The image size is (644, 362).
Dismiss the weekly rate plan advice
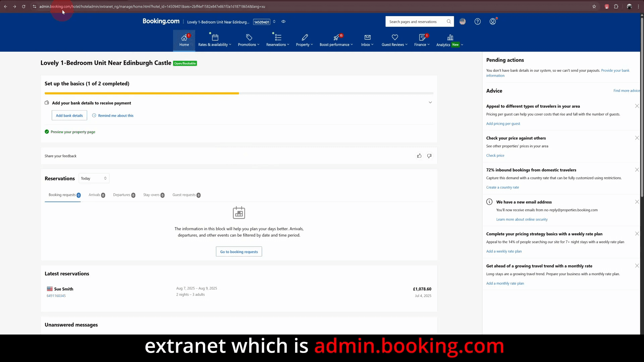637,234
